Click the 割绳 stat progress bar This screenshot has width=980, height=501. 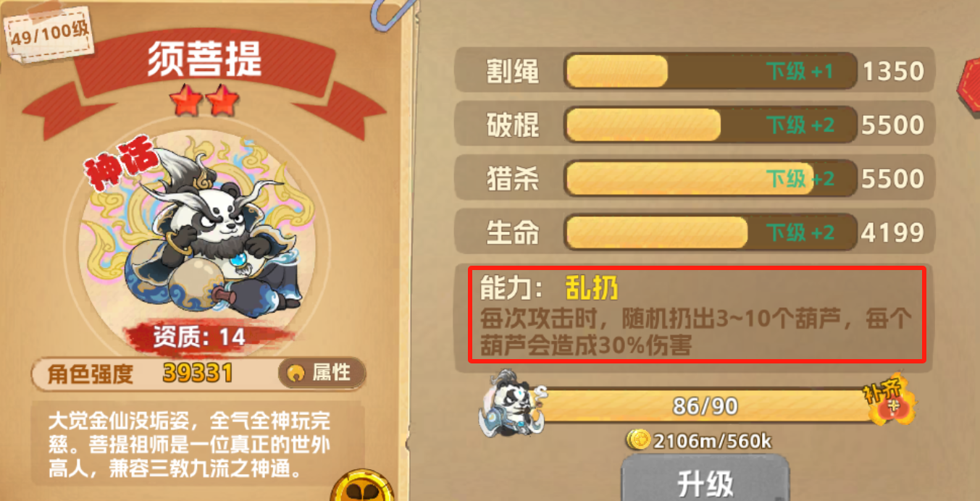(x=709, y=71)
